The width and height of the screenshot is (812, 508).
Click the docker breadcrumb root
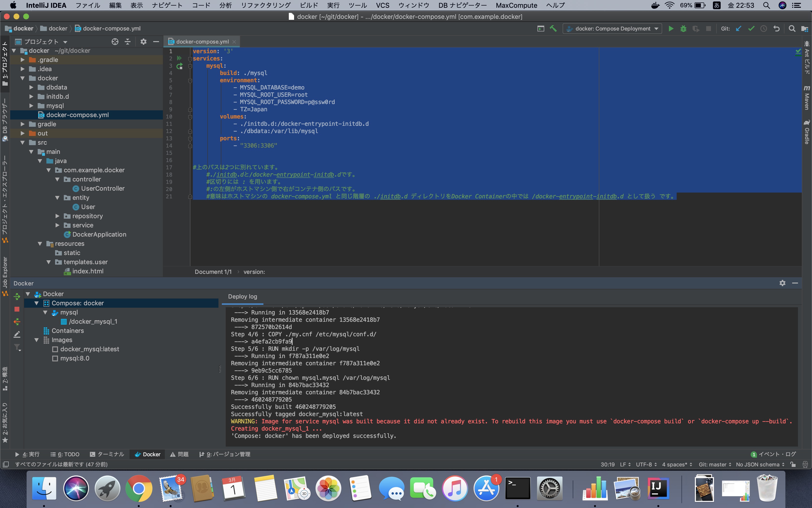tap(20, 29)
